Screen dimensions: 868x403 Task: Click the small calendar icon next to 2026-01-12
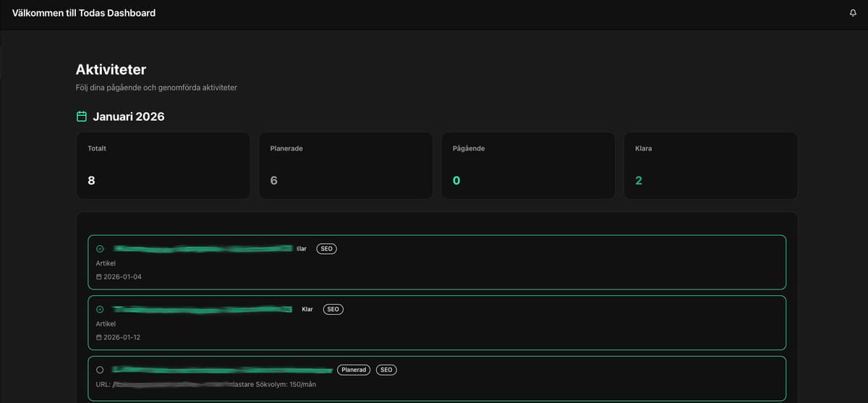tap(99, 338)
